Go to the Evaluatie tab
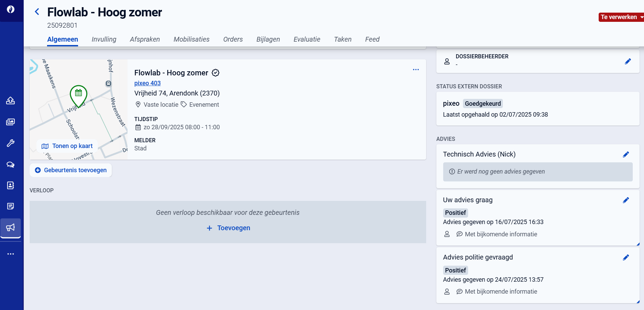644x310 pixels. pos(306,39)
